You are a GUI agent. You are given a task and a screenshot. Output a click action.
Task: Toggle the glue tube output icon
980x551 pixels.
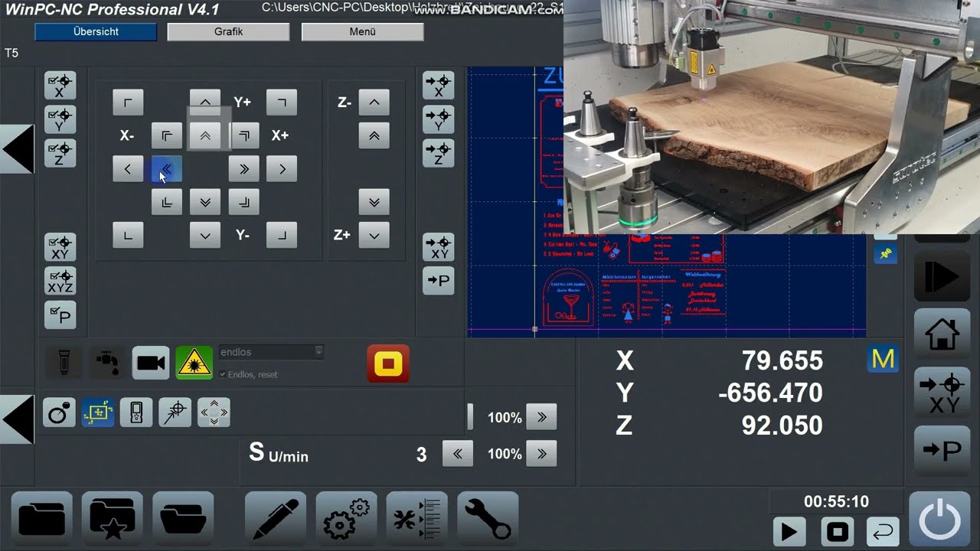(64, 363)
